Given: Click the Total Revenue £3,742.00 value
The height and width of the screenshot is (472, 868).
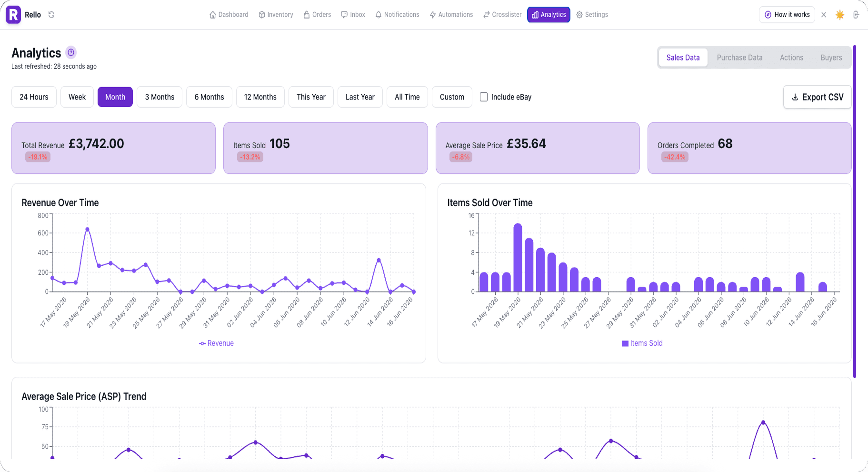Looking at the screenshot, I should click(96, 144).
